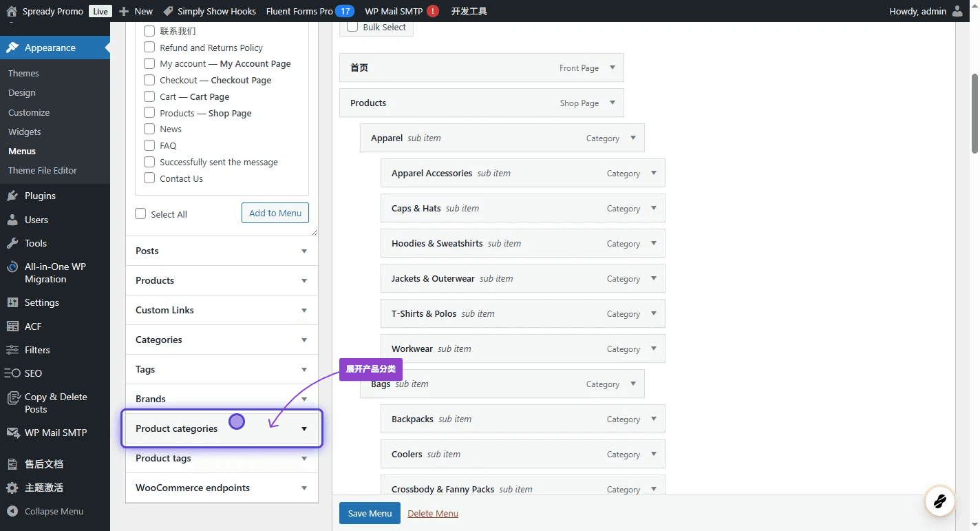Click the Plugins plug icon in sidebar

point(12,196)
